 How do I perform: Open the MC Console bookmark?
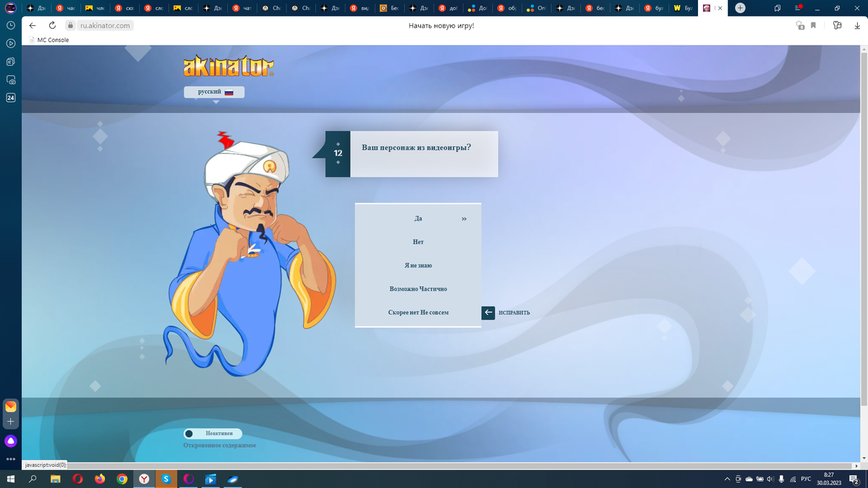(x=48, y=40)
